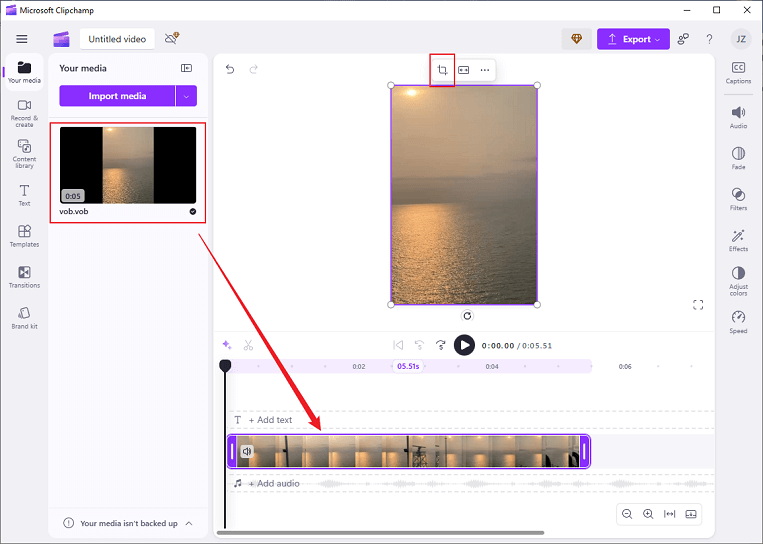Click the Export button
This screenshot has height=544, width=763.
(633, 39)
